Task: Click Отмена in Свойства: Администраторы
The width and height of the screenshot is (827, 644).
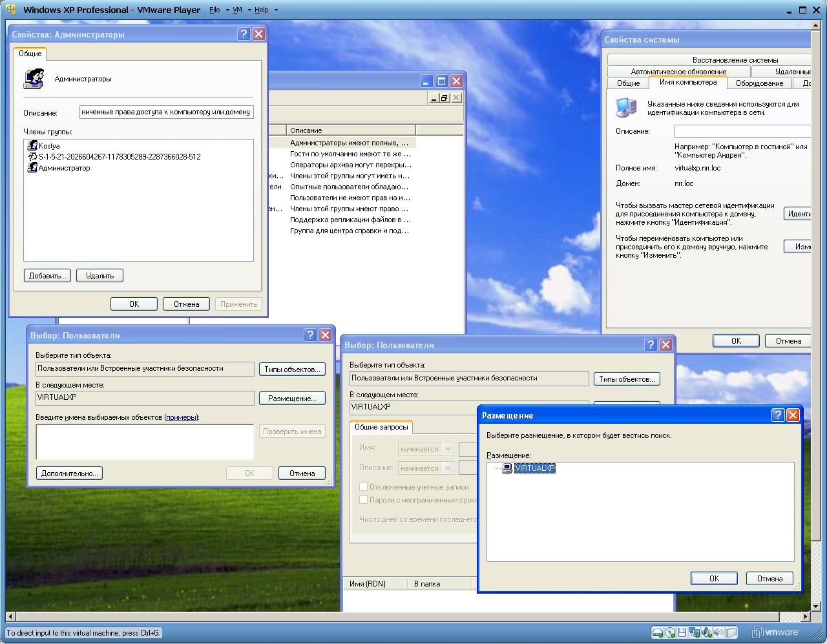Action: (186, 304)
